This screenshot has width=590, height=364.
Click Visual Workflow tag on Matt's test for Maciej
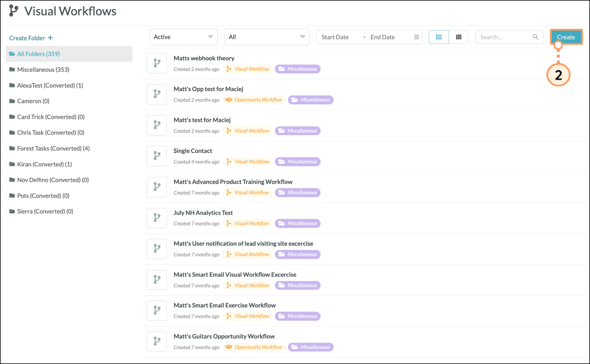(248, 131)
